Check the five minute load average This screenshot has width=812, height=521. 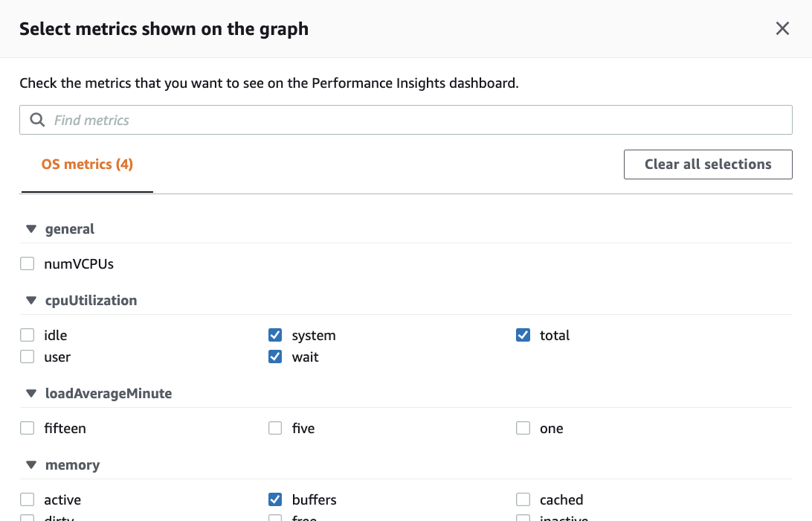pyautogui.click(x=275, y=428)
